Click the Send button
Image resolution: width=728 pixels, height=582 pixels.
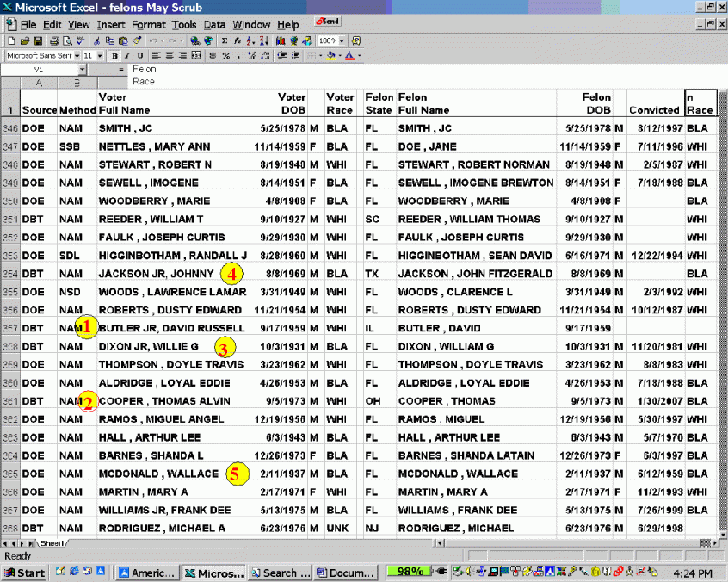[x=327, y=21]
